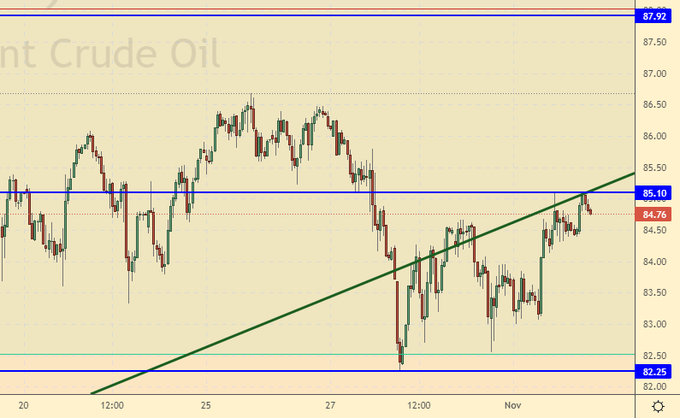Select the 85.10 blue price label

click(x=656, y=193)
